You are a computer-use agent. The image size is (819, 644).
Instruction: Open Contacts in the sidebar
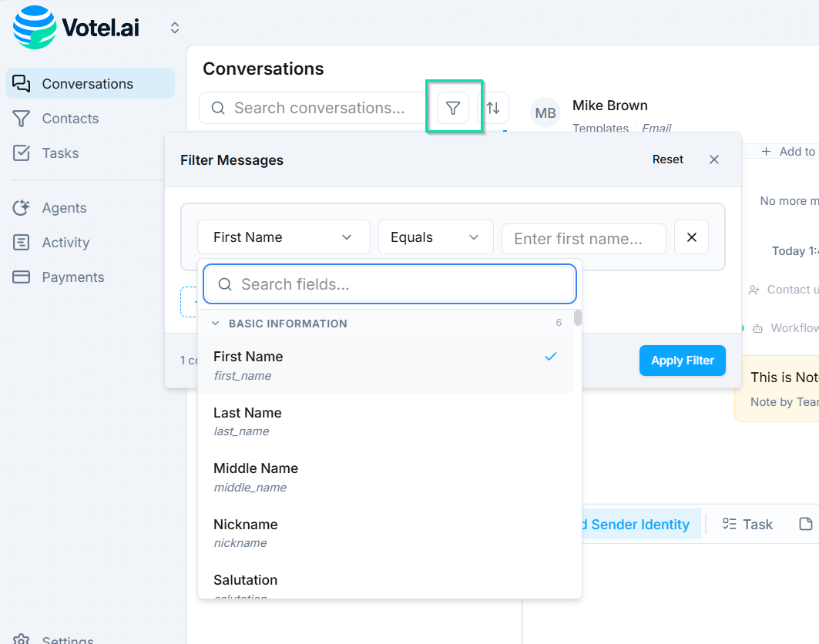tap(70, 119)
